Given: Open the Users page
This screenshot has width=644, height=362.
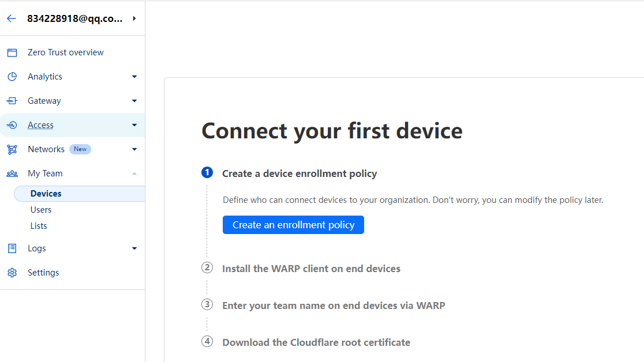Looking at the screenshot, I should click(41, 210).
